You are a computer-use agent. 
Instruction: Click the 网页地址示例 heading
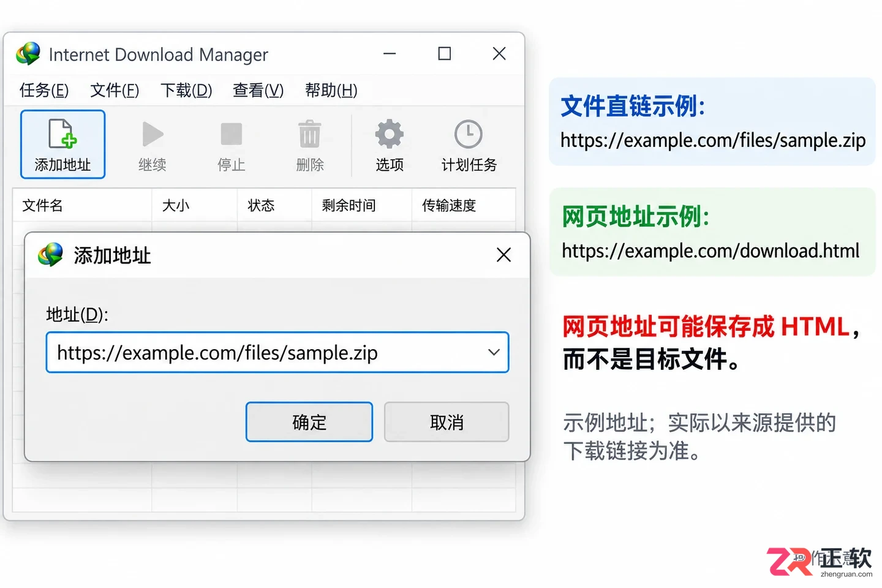(636, 217)
